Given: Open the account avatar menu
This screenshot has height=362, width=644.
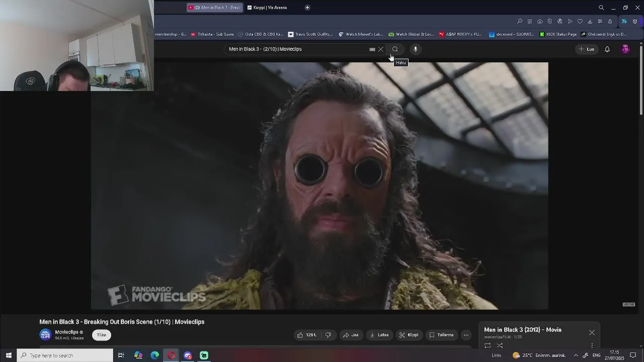Looking at the screenshot, I should pyautogui.click(x=625, y=49).
